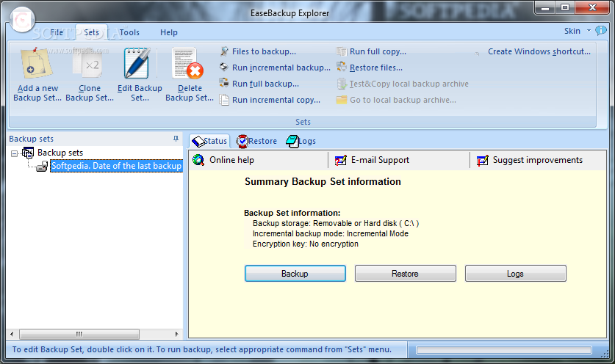Click the Backup button in summary

point(295,274)
